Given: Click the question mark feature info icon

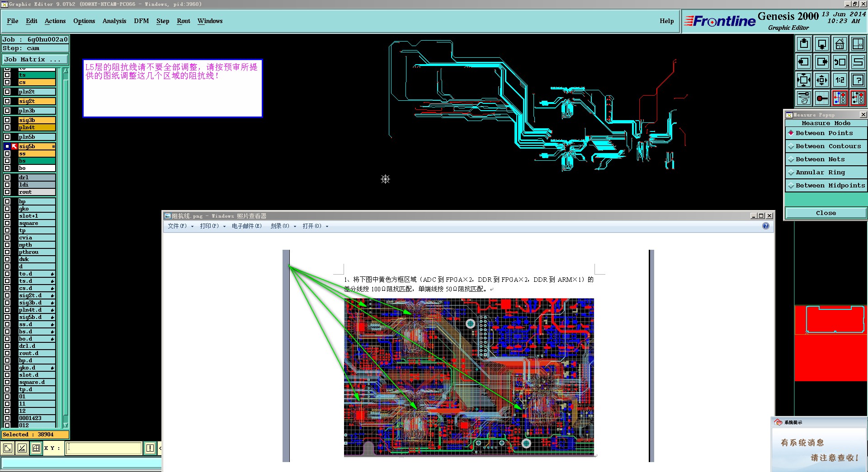Looking at the screenshot, I should [858, 80].
